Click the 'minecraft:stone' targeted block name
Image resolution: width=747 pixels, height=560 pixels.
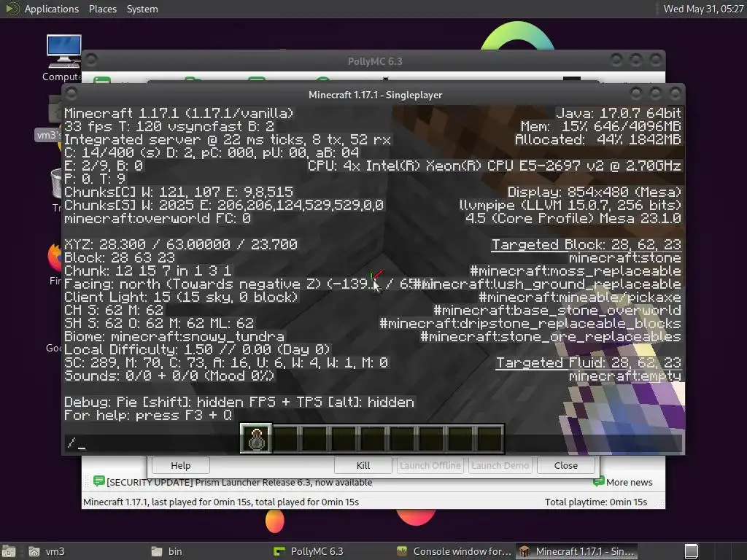(x=625, y=258)
